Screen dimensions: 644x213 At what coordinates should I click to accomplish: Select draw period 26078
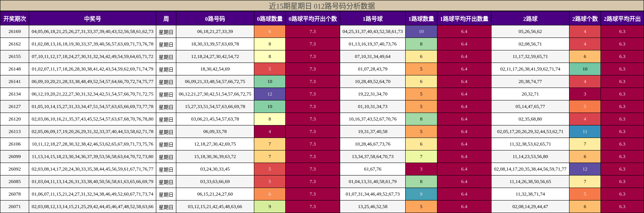(x=15, y=194)
